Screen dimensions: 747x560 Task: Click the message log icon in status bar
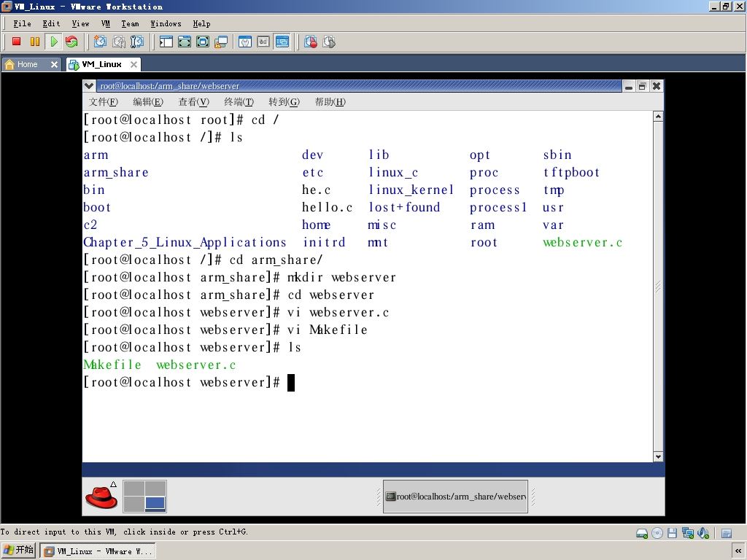(727, 533)
